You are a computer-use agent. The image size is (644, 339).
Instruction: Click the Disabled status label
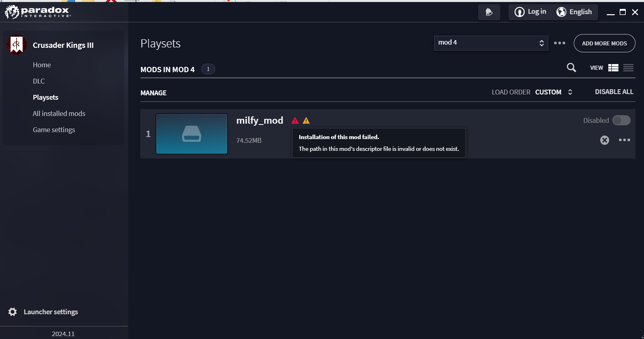click(596, 120)
